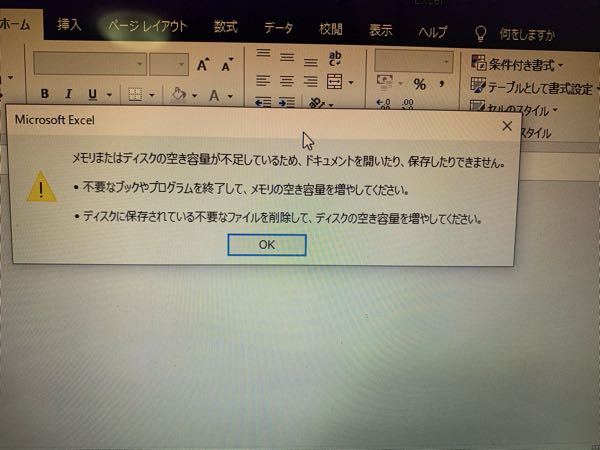Open the number format combo box

tap(414, 60)
